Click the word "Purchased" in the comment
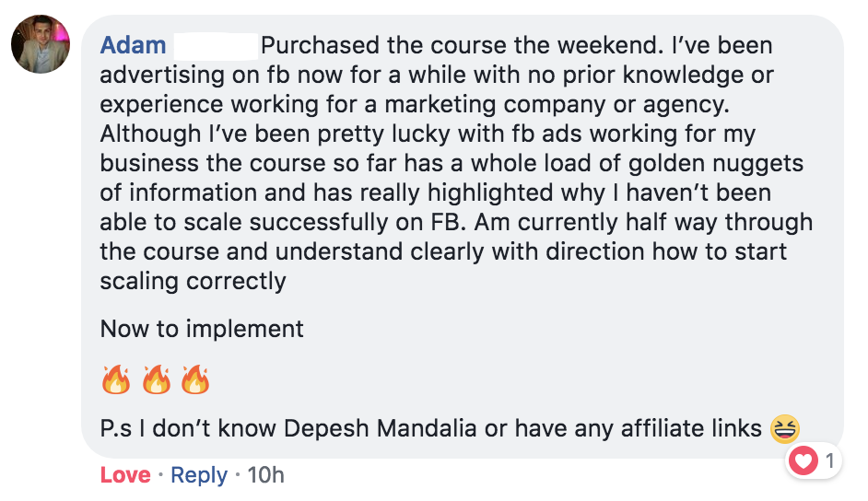The width and height of the screenshot is (868, 501). 318,45
